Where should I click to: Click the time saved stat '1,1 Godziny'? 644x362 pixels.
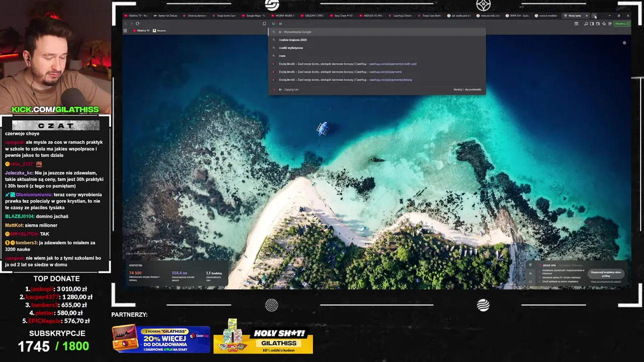(214, 273)
